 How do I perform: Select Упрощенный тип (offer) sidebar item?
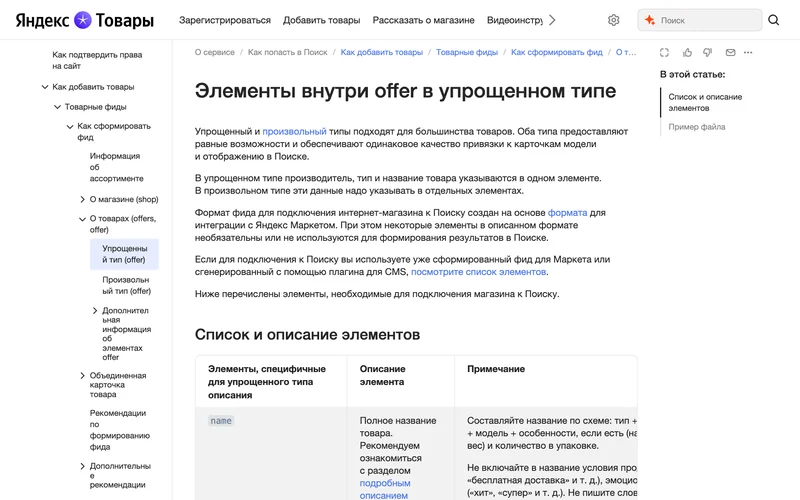coord(124,254)
